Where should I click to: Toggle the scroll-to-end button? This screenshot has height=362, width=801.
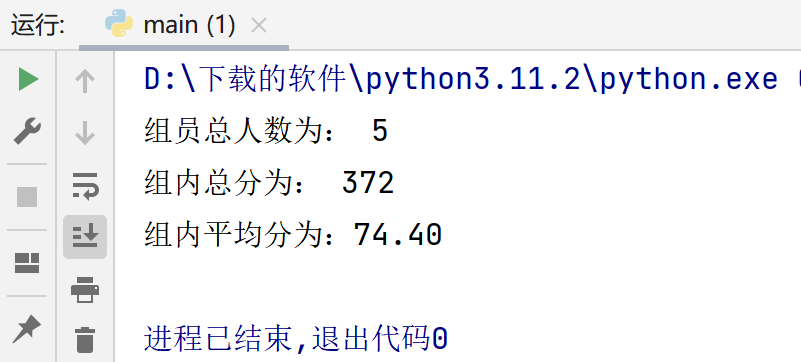pyautogui.click(x=85, y=237)
